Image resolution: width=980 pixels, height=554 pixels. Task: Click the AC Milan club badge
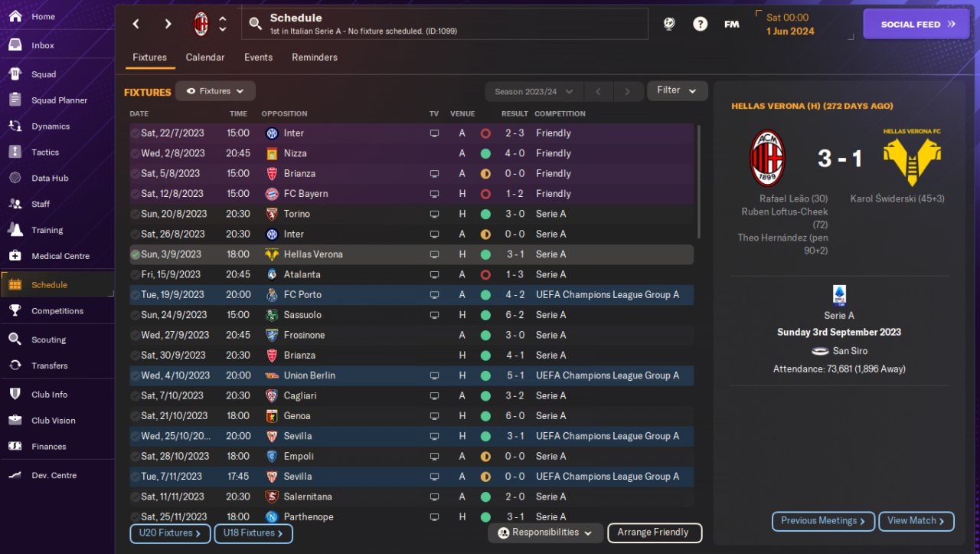[x=201, y=24]
